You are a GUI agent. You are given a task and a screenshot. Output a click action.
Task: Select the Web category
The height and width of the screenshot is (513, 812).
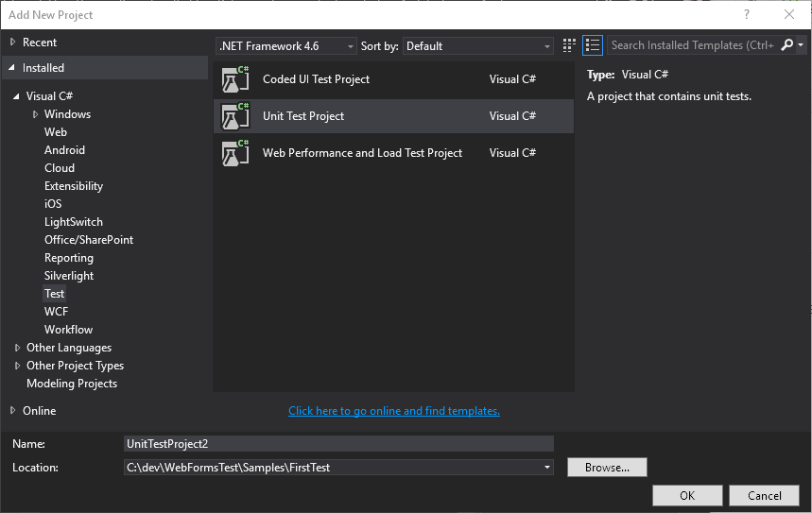click(x=56, y=132)
